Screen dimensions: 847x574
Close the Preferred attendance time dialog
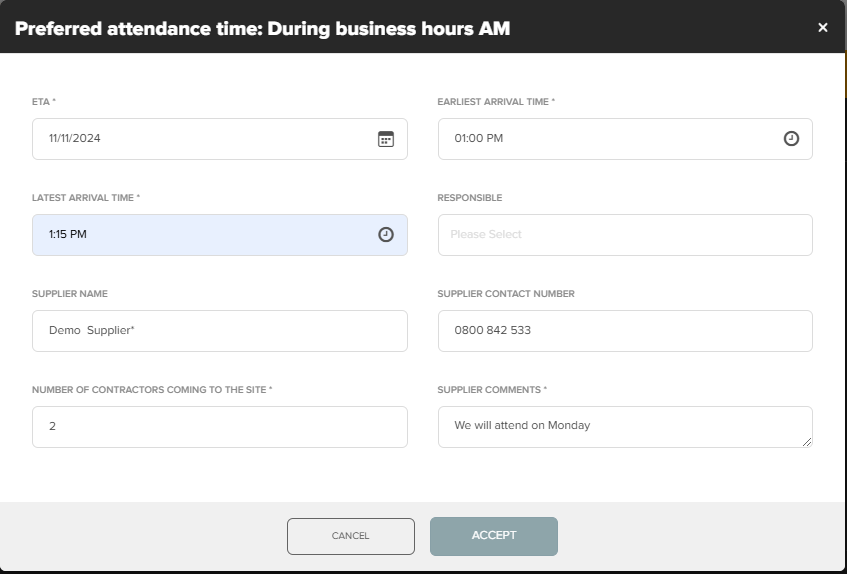[823, 28]
